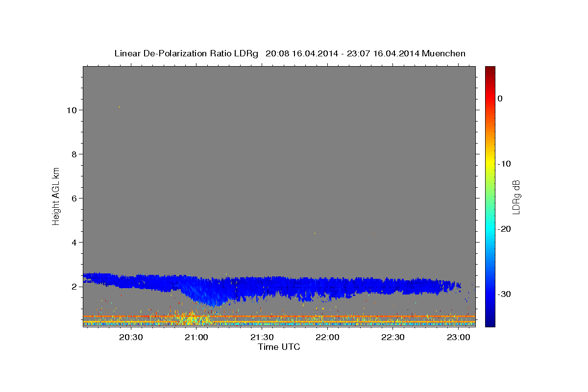Click the 'Muenchen' station name in the title
The width and height of the screenshot is (588, 392).
[444, 53]
